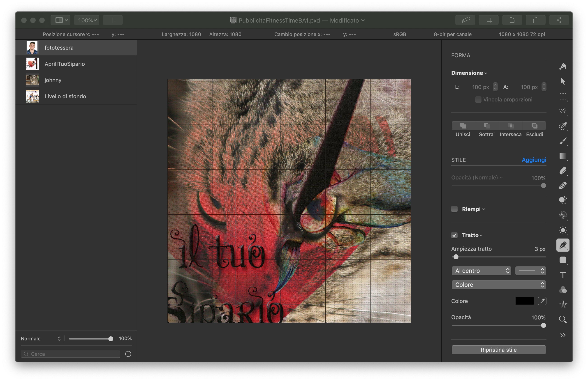Viewport: 588px width, 381px height.
Task: Expand the Dimensione section menu
Action: coord(469,73)
